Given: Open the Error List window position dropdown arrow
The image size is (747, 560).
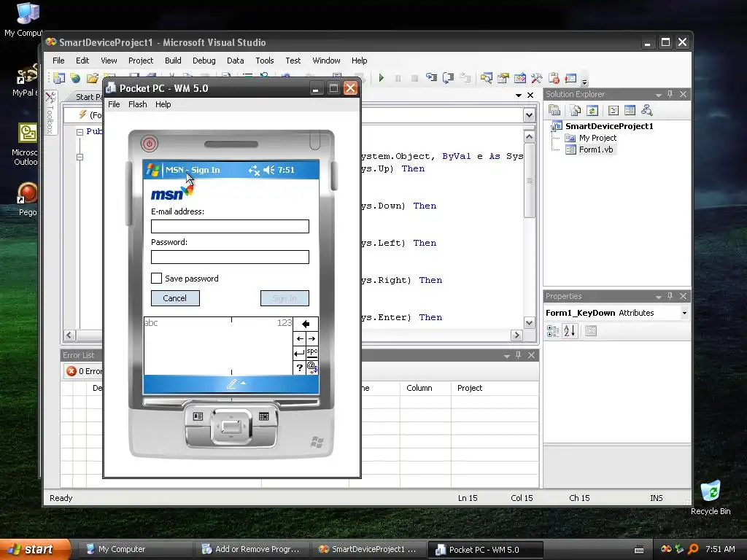Looking at the screenshot, I should coord(507,356).
